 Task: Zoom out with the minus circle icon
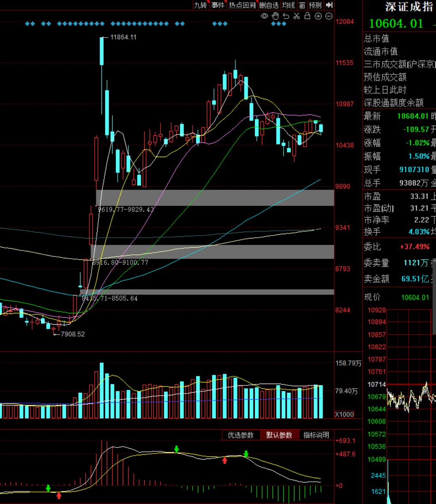coord(329,16)
